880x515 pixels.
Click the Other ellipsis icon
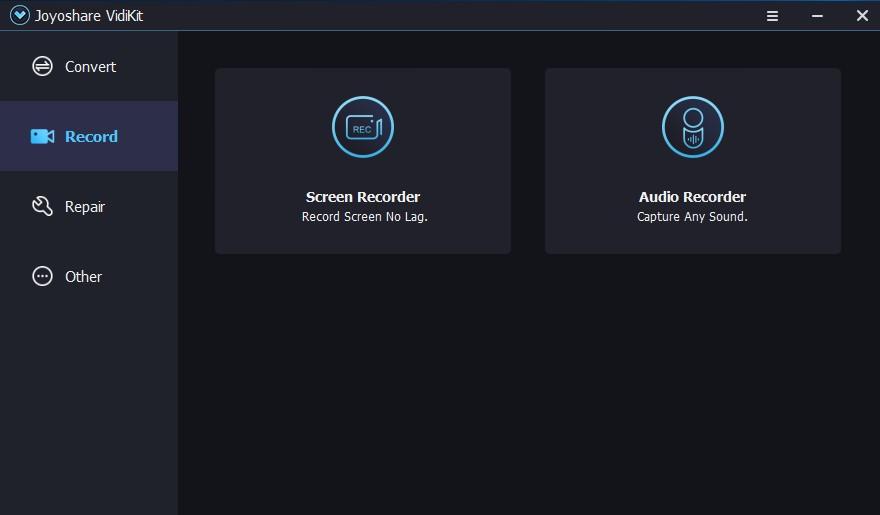tap(42, 276)
